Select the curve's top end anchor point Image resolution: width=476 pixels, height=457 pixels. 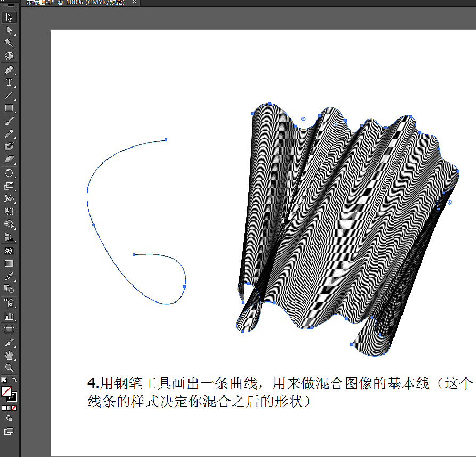point(166,140)
